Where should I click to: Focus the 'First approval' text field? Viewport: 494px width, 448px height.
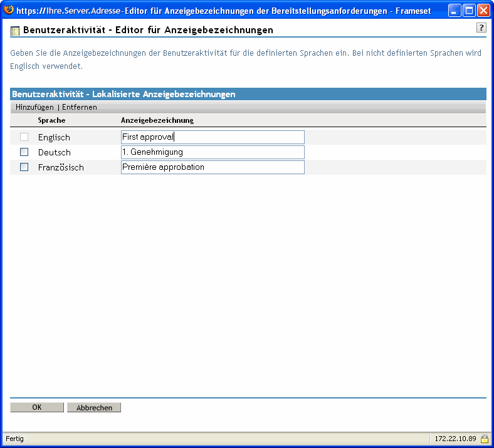(213, 137)
